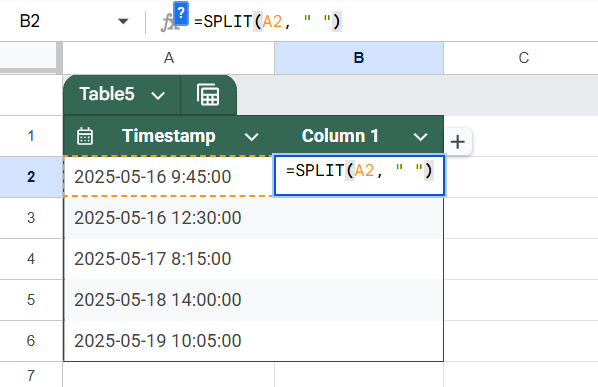598x387 pixels.
Task: Open the table view icon beside Table5
Action: (208, 95)
